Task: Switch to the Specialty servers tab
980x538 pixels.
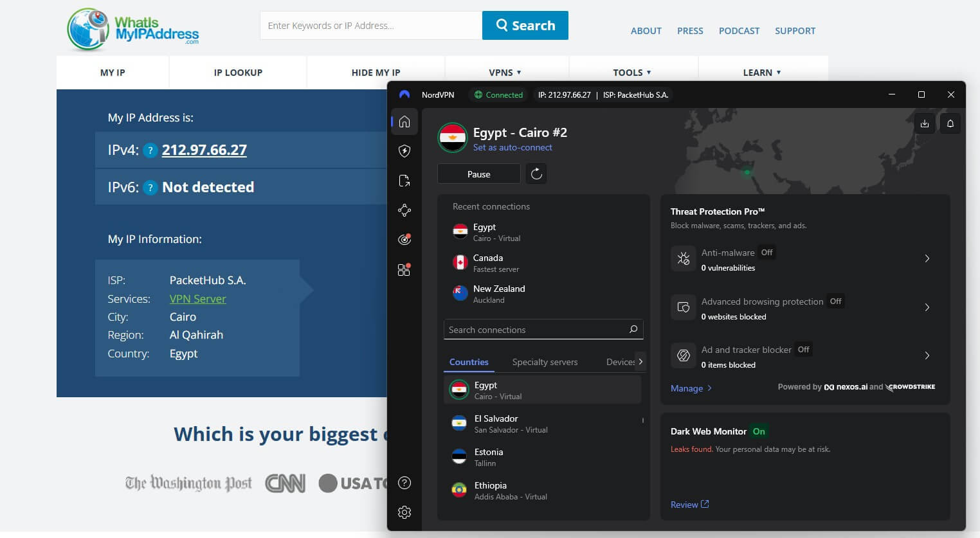Action: [545, 362]
